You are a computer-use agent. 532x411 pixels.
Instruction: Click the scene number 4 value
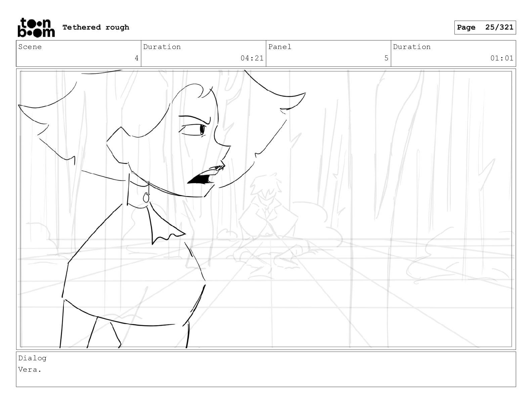[x=136, y=58]
